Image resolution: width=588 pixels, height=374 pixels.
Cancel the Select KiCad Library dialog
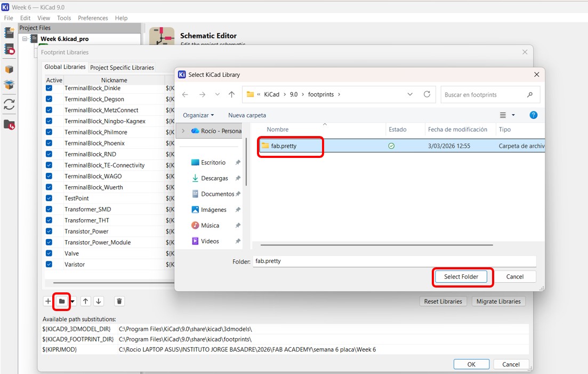point(514,277)
